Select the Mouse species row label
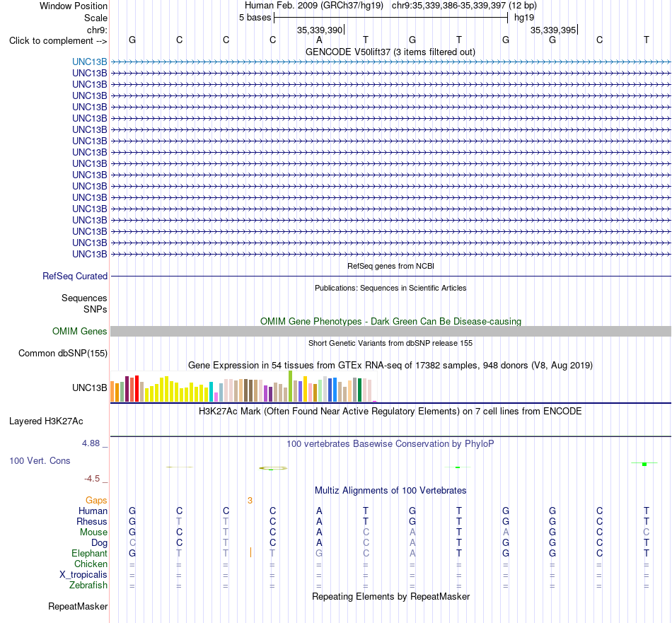 click(93, 532)
